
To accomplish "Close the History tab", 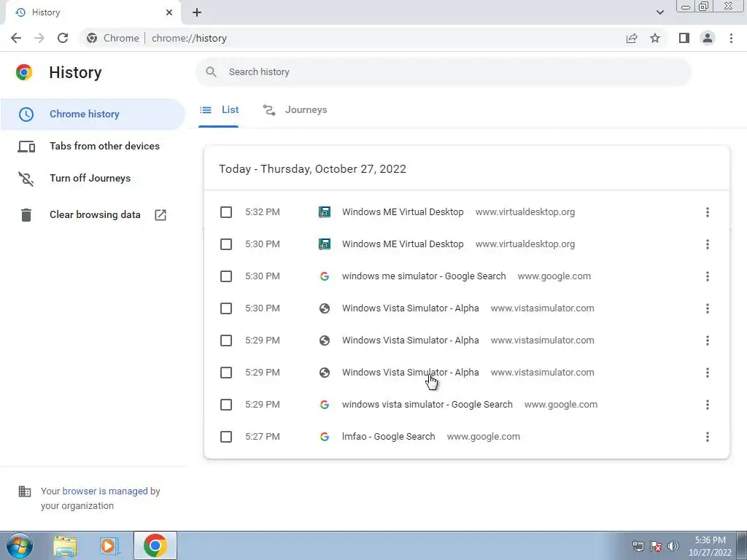I will point(169,12).
